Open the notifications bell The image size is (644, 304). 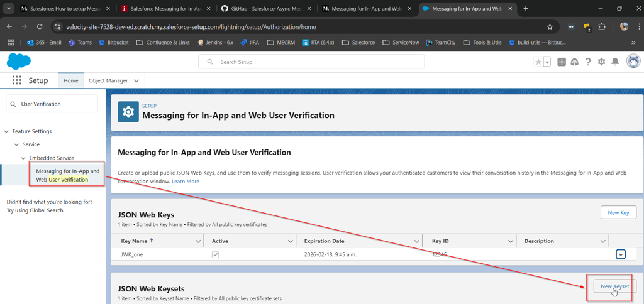coord(615,62)
